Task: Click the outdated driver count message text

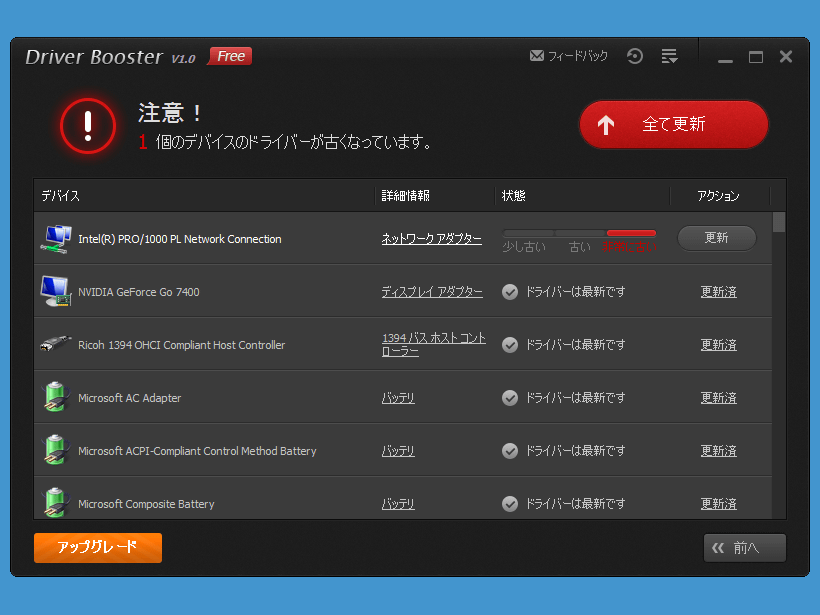Action: (286, 142)
